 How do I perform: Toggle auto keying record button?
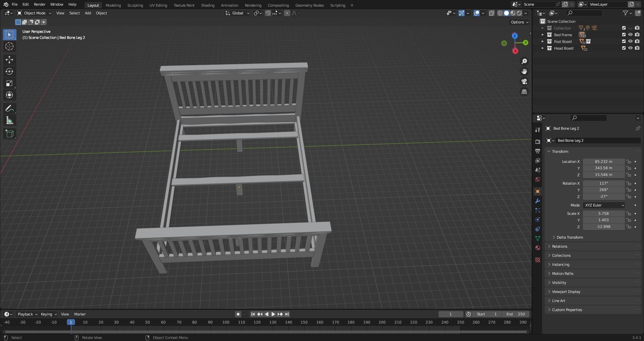pos(238,314)
